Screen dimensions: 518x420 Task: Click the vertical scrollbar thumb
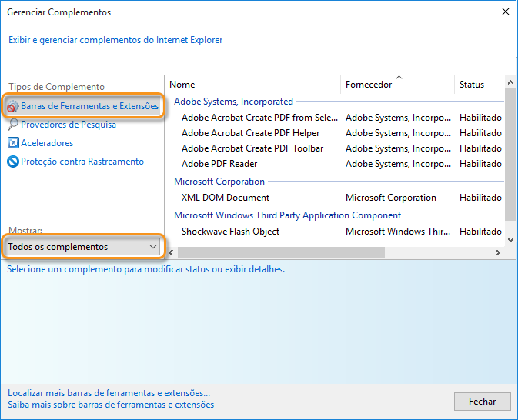[x=511, y=154]
